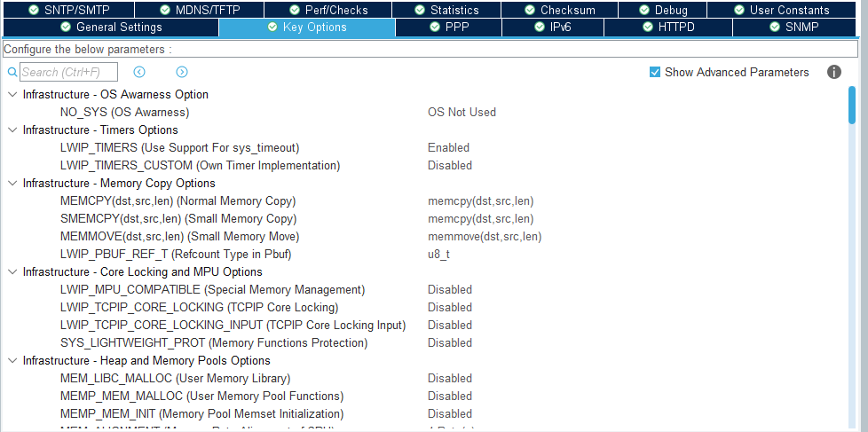Click Disabled value of LWIP_TCPIP_CORE_LOCKING
Viewport: 868px width, 432px height.
(449, 308)
